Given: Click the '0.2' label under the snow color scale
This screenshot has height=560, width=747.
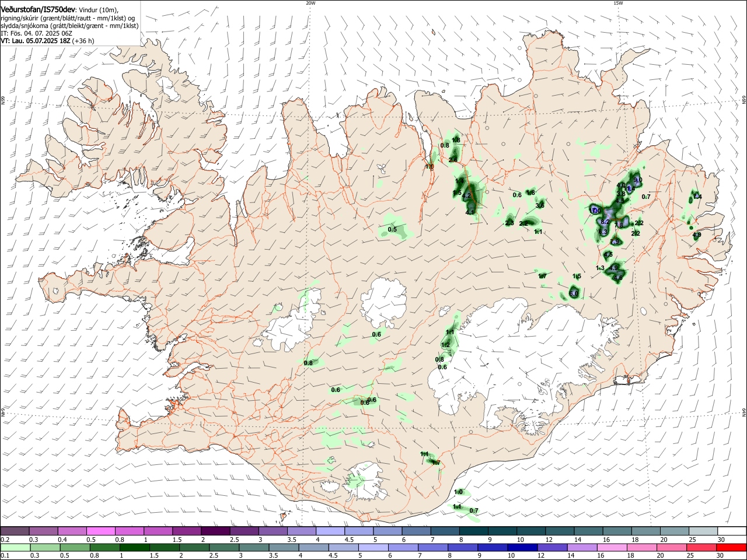Looking at the screenshot, I should [x=5, y=539].
